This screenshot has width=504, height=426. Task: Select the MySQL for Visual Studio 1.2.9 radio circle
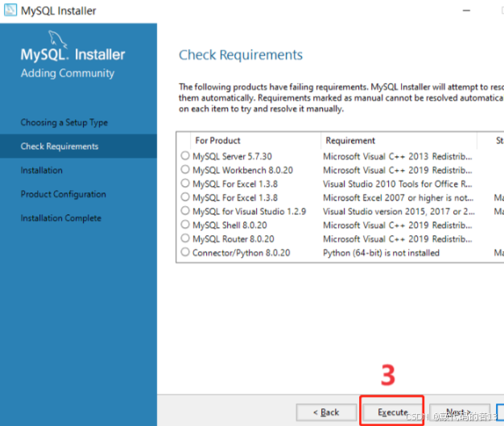pyautogui.click(x=185, y=211)
